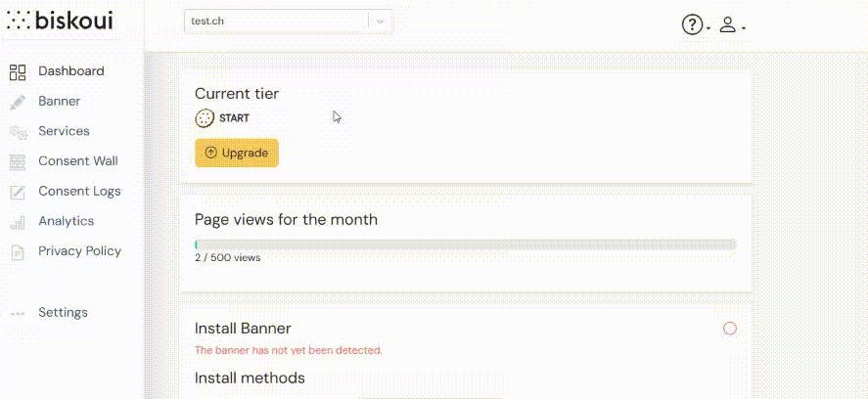Click the cookie icon beside START tier
The height and width of the screenshot is (399, 868).
click(x=204, y=118)
